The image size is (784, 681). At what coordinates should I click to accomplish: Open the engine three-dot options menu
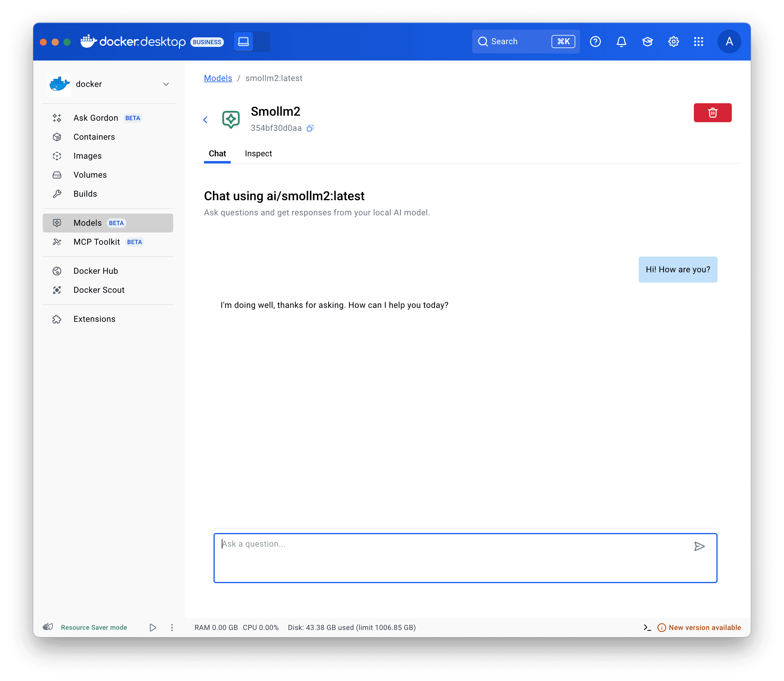(172, 627)
